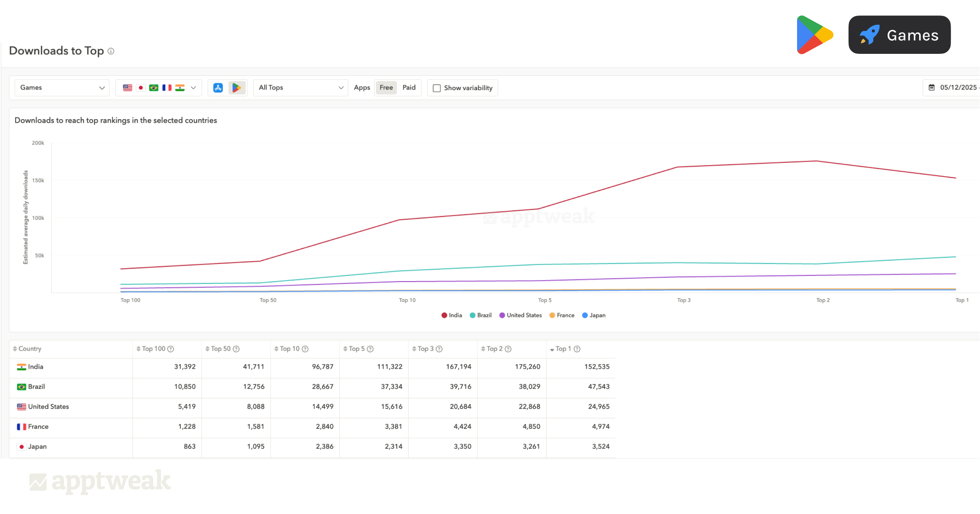Sort by Top 5 column header
This screenshot has width=980, height=514.
tap(354, 349)
